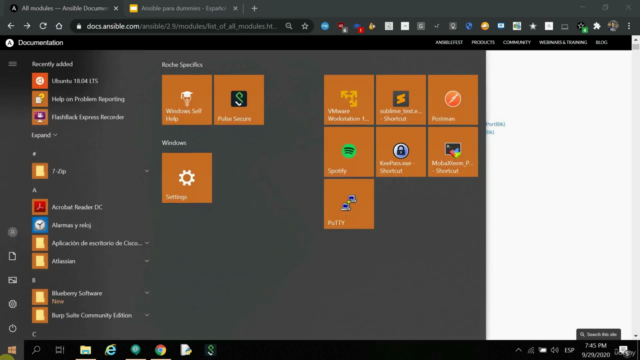The width and height of the screenshot is (640, 360).
Task: Open volume control in system tray
Action: 554,350
